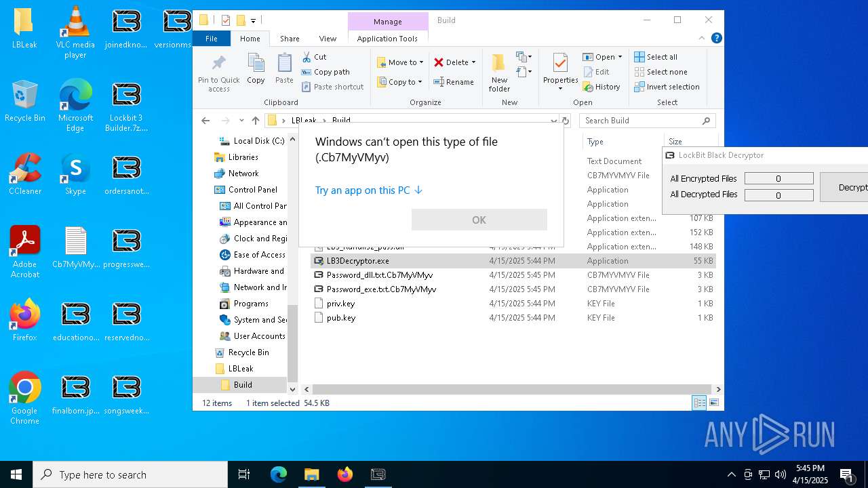Select Programs in the navigation pane
The image size is (868, 488).
click(x=251, y=304)
